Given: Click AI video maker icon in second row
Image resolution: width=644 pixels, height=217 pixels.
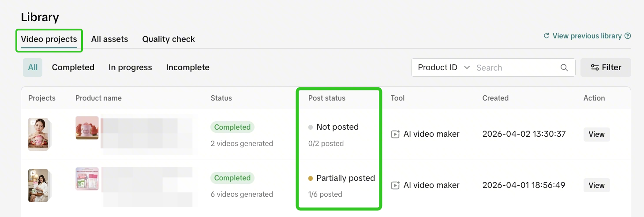Looking at the screenshot, I should 395,185.
